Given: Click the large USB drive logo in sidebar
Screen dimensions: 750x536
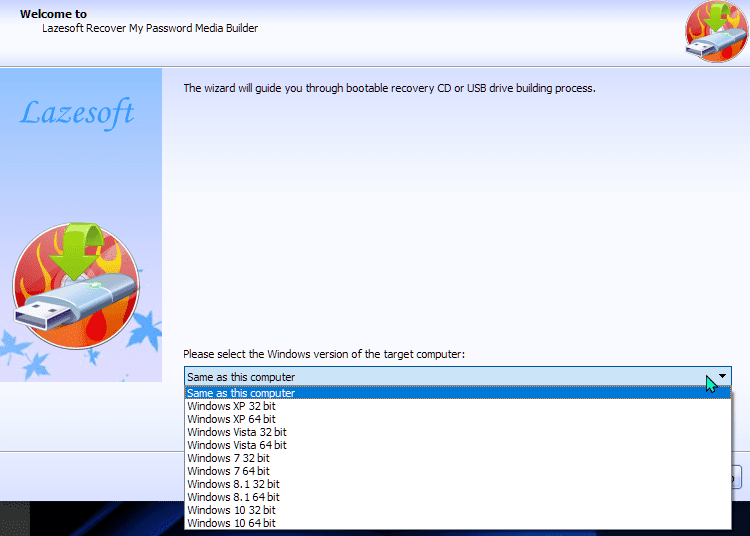Looking at the screenshot, I should (77, 285).
